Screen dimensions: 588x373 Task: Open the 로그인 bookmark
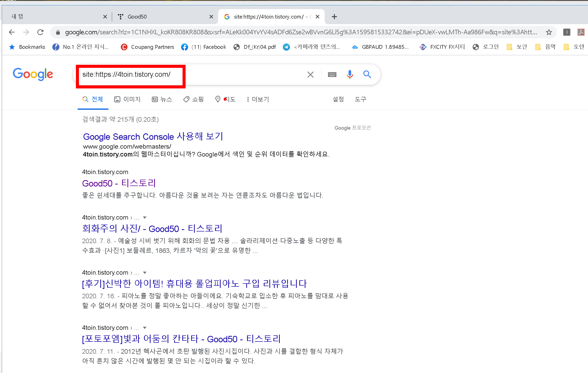point(486,47)
